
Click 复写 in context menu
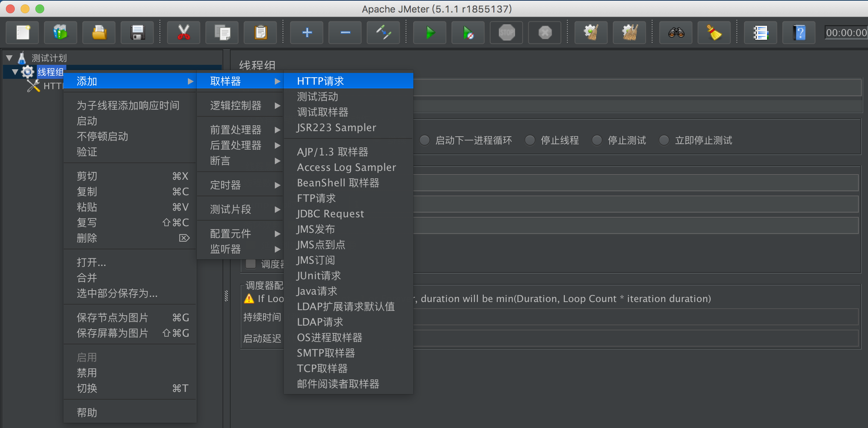click(x=130, y=222)
